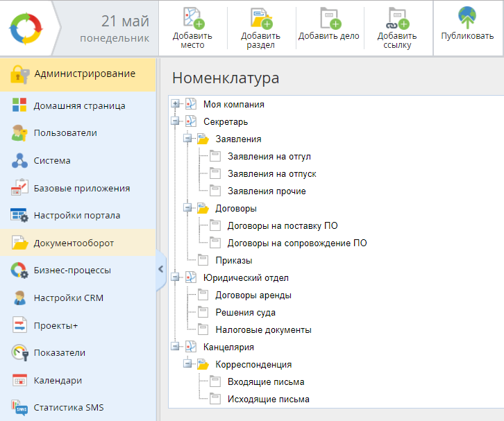Click the Базовые приложения calendar icon
The image size is (504, 421).
pos(19,187)
